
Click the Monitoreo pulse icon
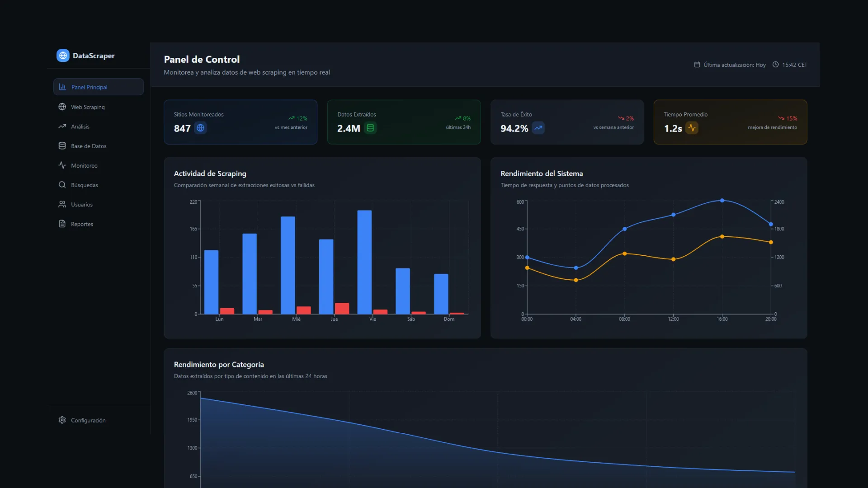pyautogui.click(x=62, y=165)
